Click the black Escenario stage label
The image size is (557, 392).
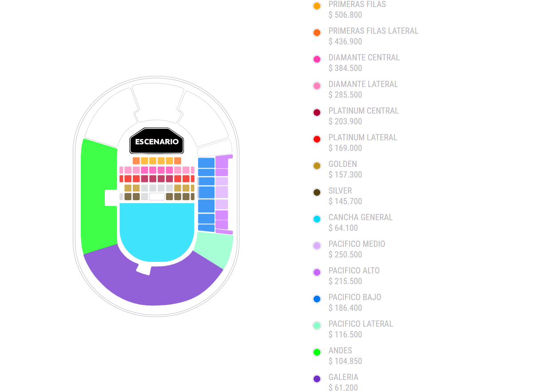(157, 142)
